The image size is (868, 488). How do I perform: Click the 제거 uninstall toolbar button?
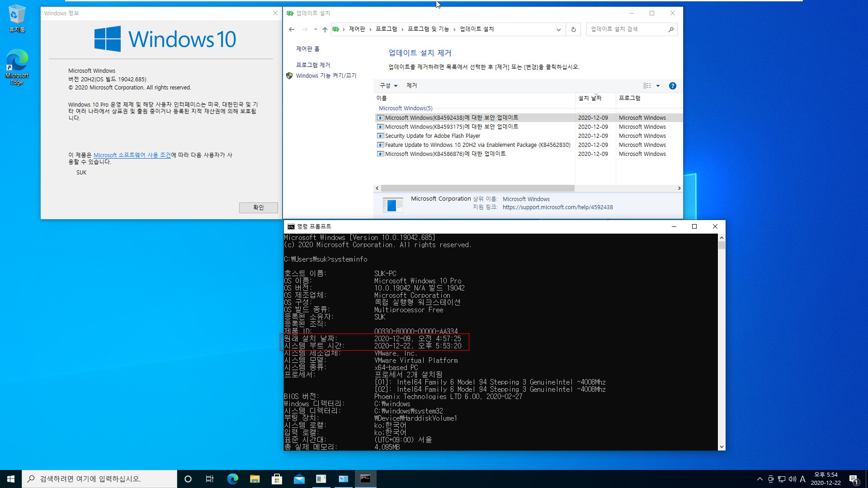pyautogui.click(x=411, y=86)
